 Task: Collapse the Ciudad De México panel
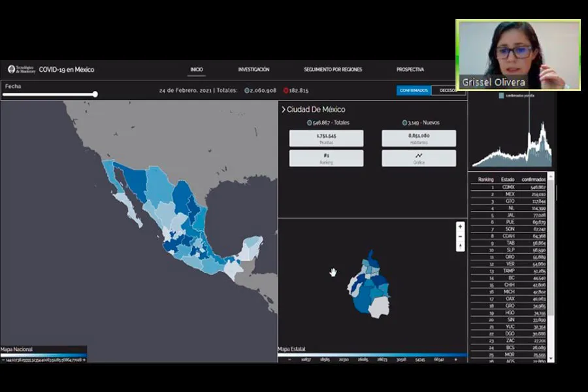coord(284,109)
